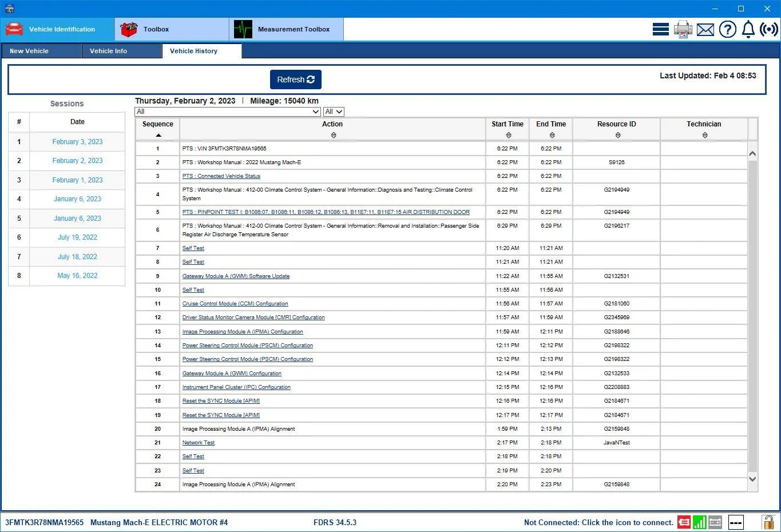Click the green signal strength bars icon
Viewport: 781px width, 532px height.
point(699,522)
